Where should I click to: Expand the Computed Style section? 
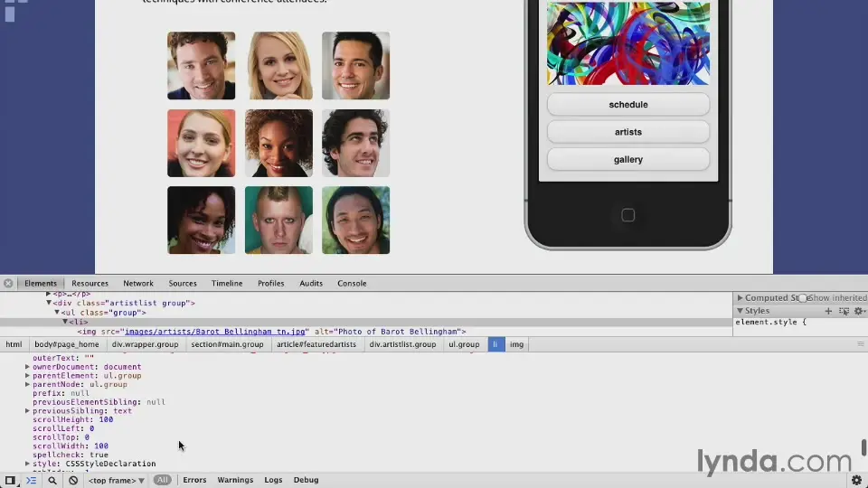tap(741, 297)
